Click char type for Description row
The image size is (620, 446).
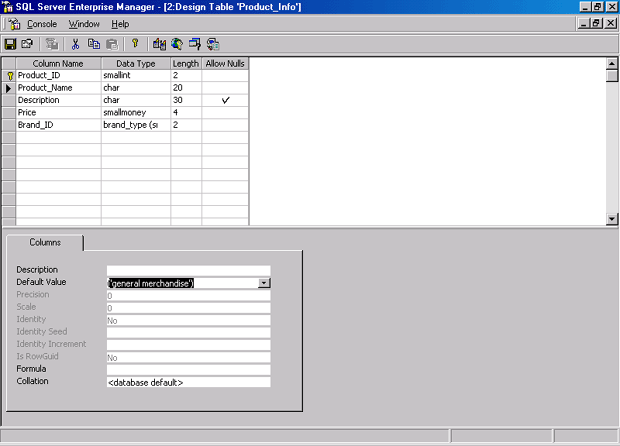click(136, 100)
